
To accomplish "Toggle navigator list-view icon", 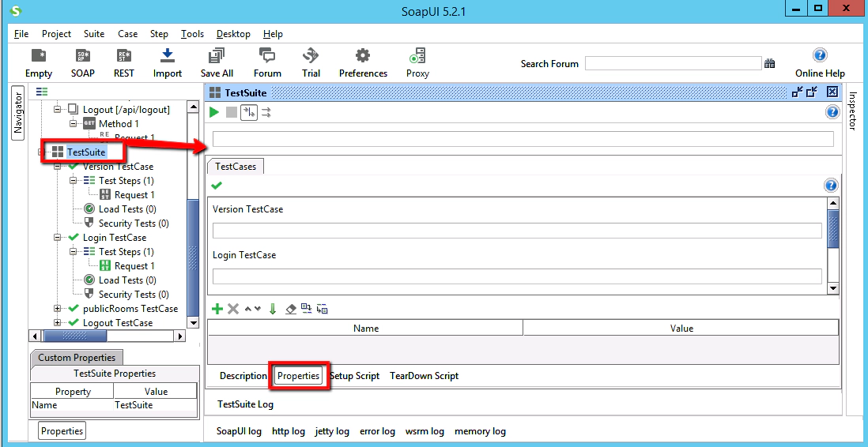I will 42,92.
